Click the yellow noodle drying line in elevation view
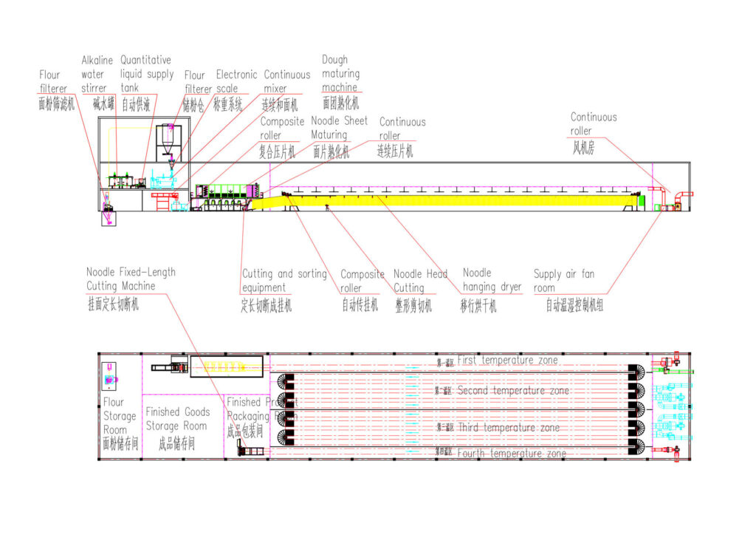 click(458, 200)
